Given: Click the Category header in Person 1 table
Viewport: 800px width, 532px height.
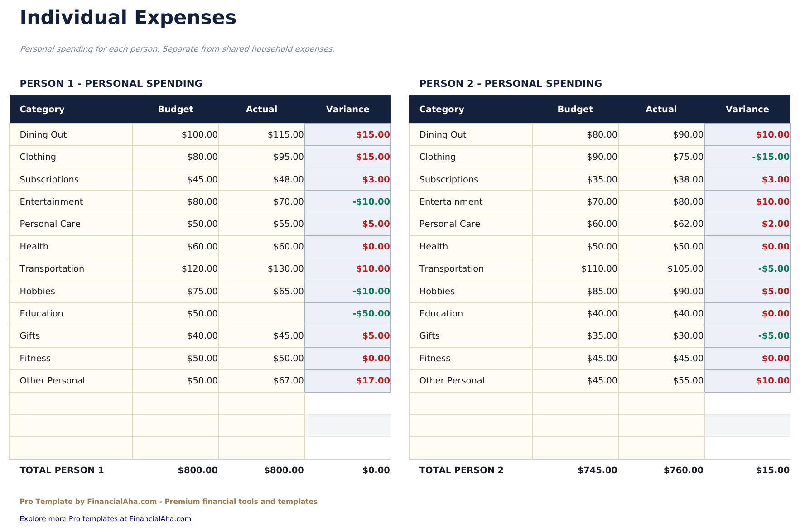Looking at the screenshot, I should coord(42,109).
